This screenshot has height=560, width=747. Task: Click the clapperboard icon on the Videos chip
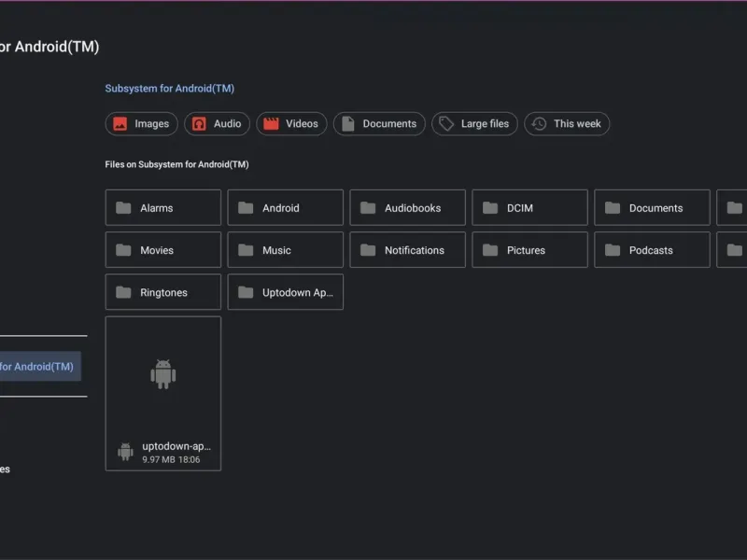pos(271,124)
